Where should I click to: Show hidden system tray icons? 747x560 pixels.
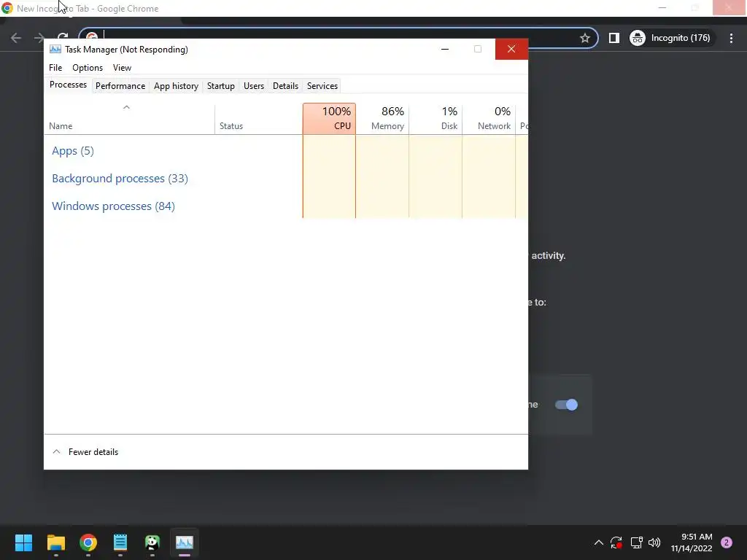pos(599,542)
